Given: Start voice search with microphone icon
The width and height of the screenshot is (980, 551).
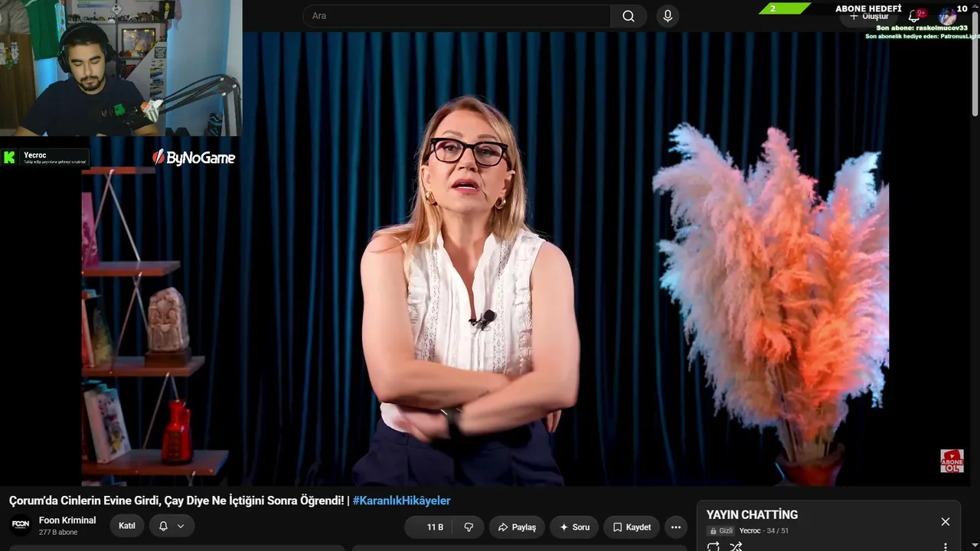Looking at the screenshot, I should point(668,16).
